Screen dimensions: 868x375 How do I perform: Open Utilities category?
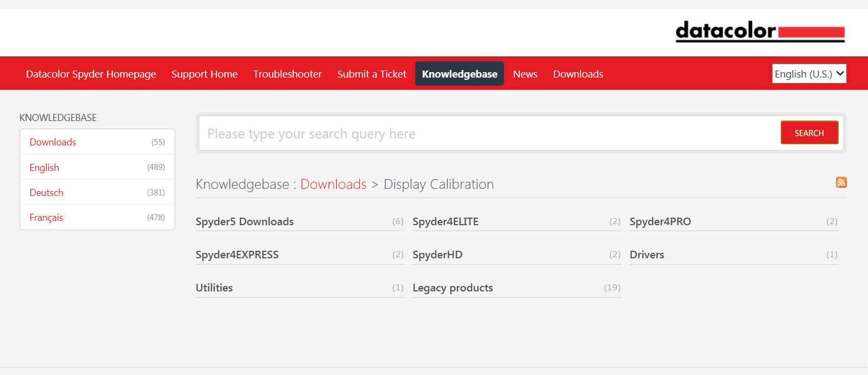pyautogui.click(x=214, y=288)
